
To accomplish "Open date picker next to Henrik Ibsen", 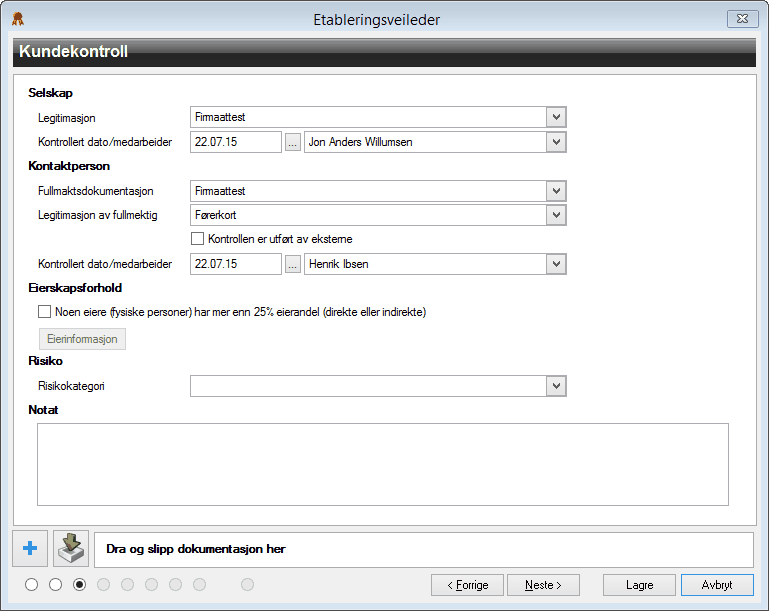I will [293, 264].
